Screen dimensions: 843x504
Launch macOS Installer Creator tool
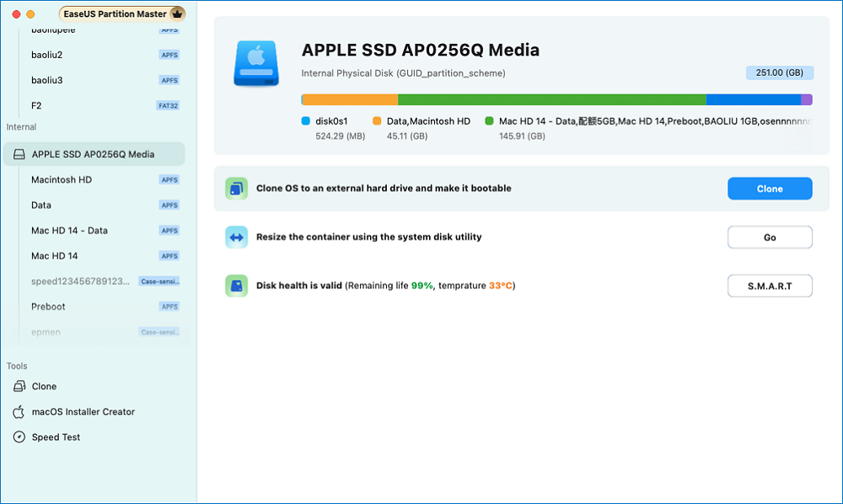coord(73,411)
